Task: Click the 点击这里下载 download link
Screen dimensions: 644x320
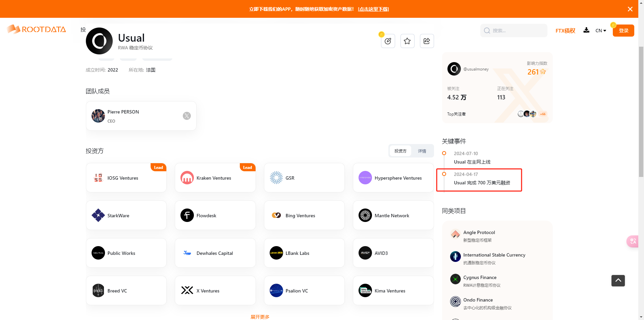Action: click(373, 9)
